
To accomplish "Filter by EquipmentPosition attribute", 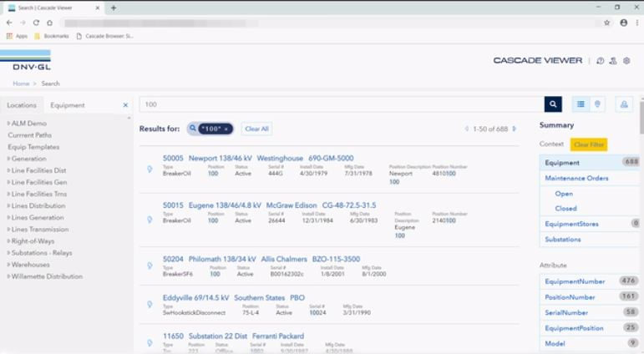I will [x=590, y=328].
